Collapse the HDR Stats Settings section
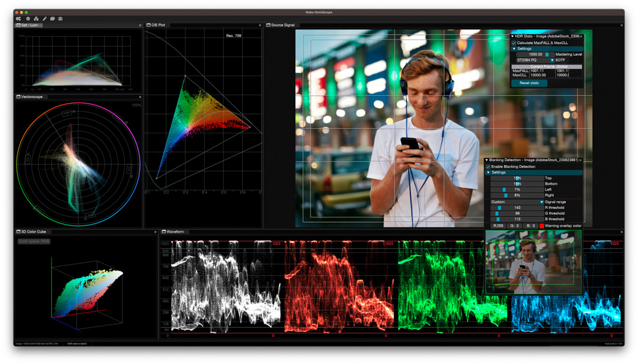The image size is (638, 364). click(514, 49)
